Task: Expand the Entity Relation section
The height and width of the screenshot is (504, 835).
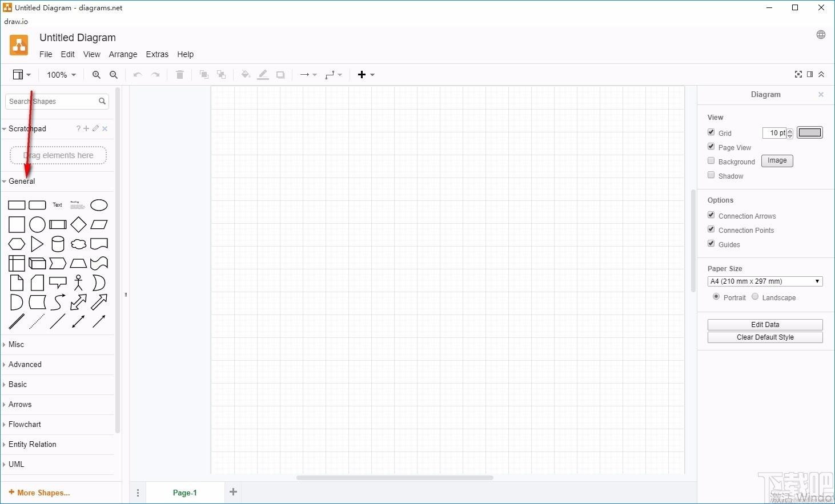Action: click(x=57, y=445)
